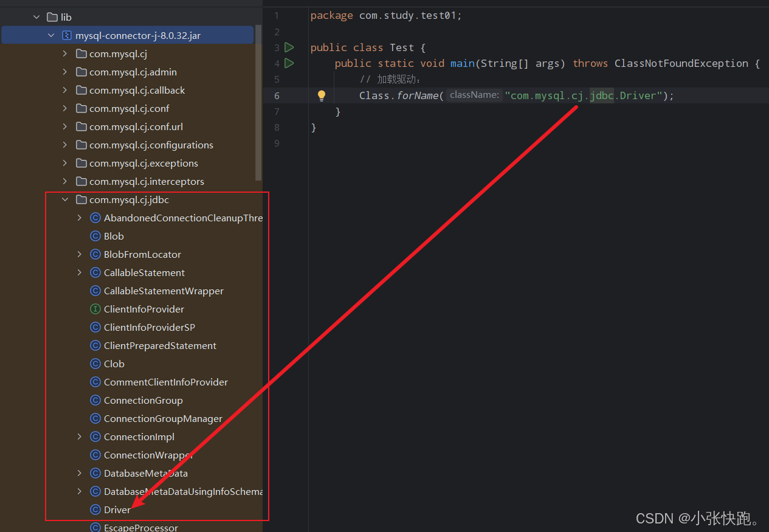Click the "com.mysql.cj.jdbc.Driver" string literal

tap(584, 95)
